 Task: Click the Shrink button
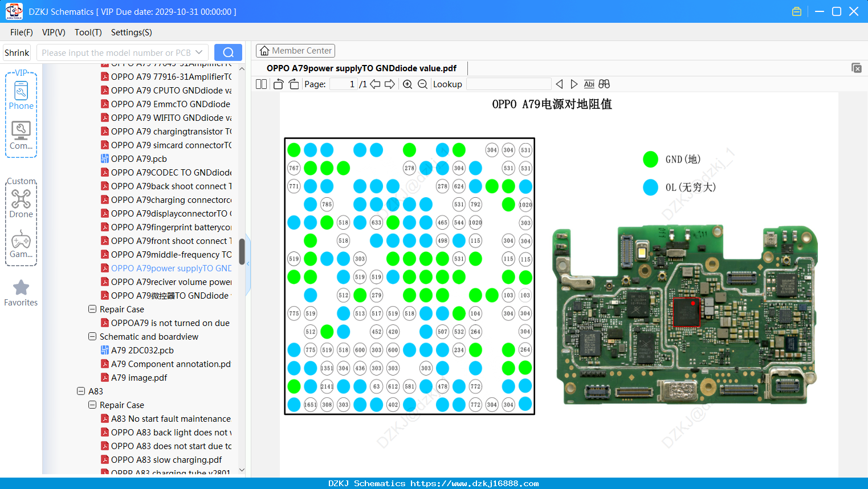17,52
